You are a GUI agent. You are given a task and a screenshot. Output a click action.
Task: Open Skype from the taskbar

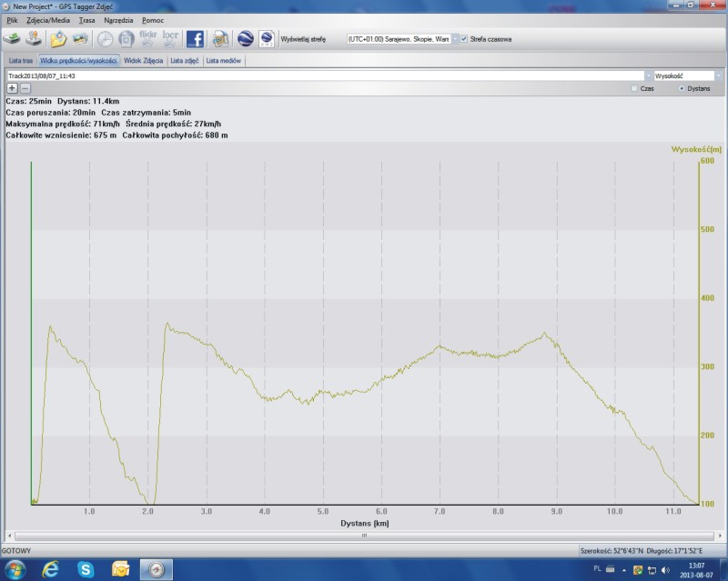86,569
